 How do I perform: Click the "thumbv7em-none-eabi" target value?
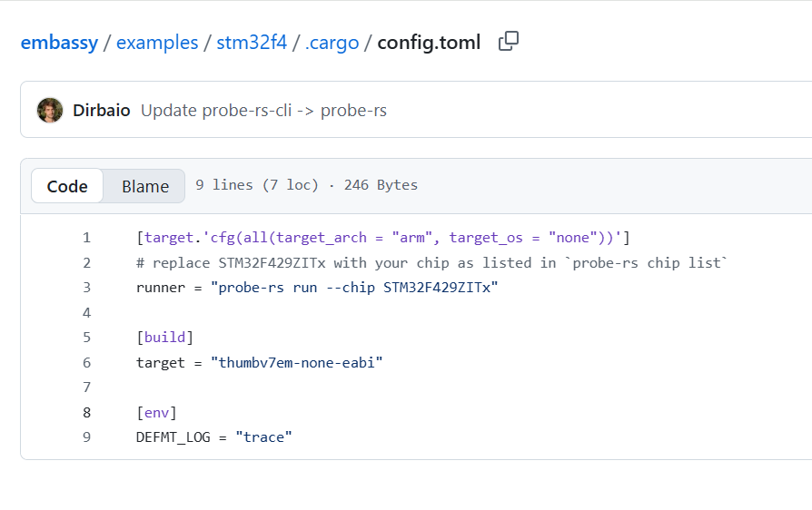point(296,362)
